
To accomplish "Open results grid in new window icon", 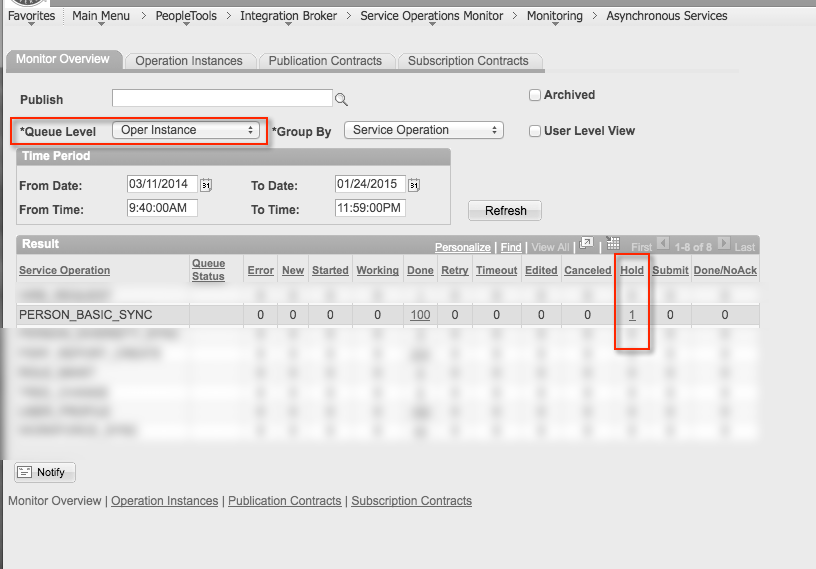I will click(586, 243).
